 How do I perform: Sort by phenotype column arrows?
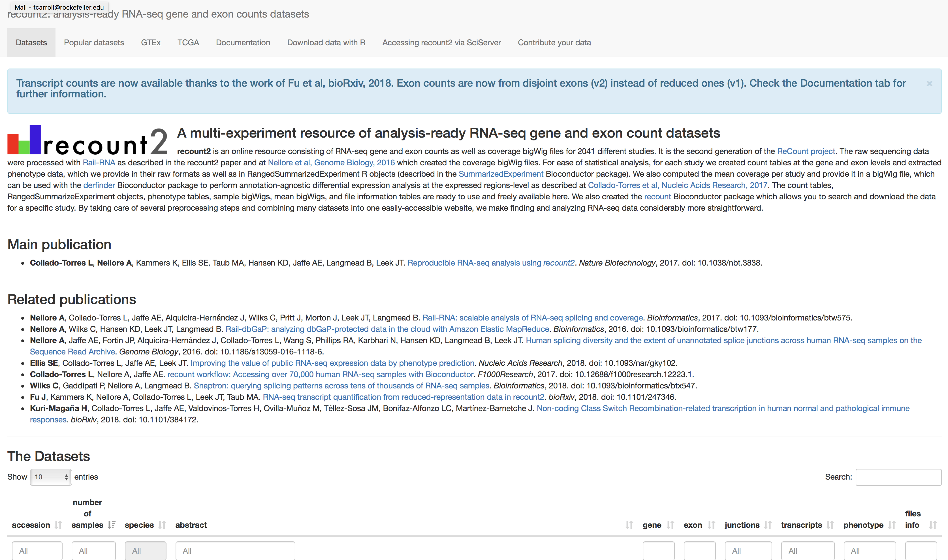(892, 525)
